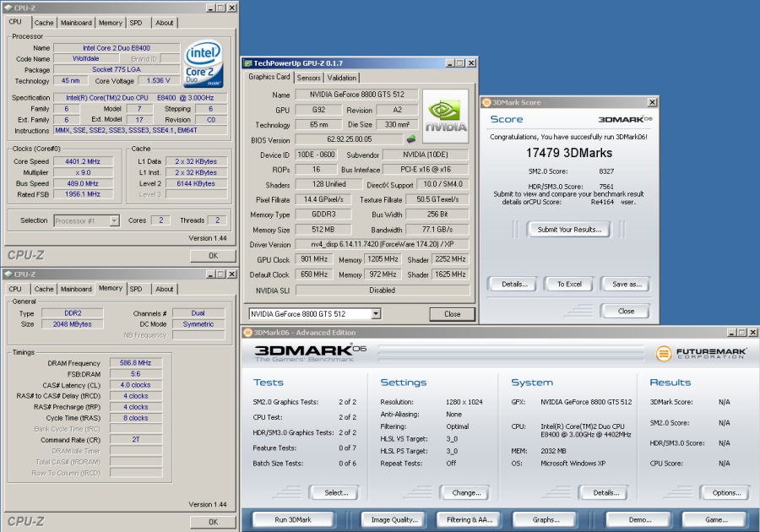Click the Driver Version ForceWare 174.20 field
Viewport: 760px width, 532px height.
pos(382,244)
